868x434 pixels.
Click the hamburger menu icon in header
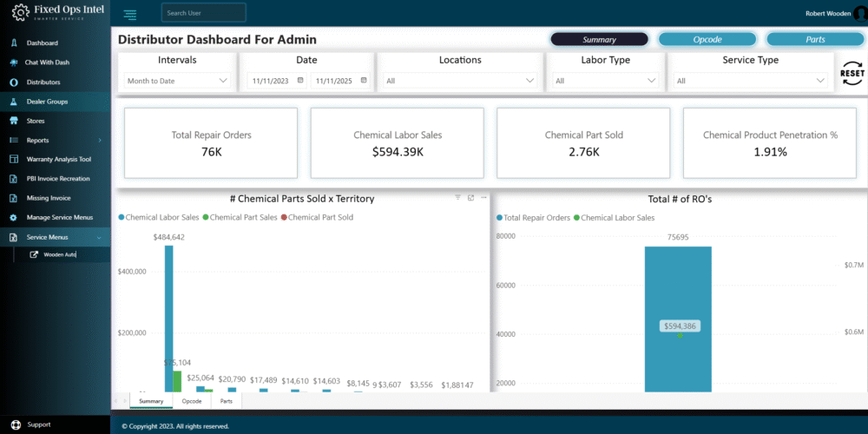[130, 14]
